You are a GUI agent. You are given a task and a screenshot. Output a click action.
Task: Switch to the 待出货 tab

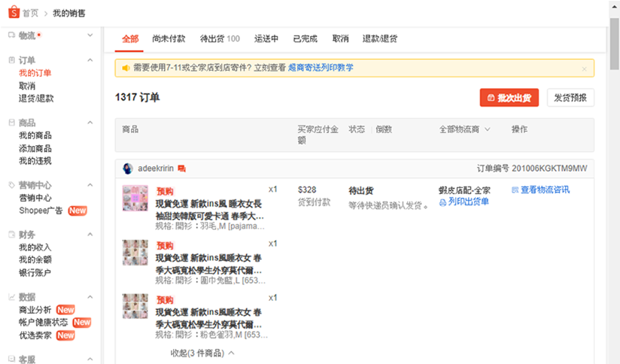click(x=220, y=38)
